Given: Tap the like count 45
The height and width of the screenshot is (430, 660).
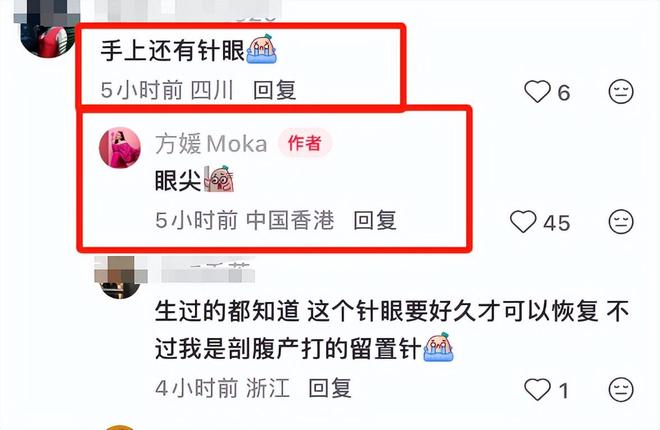Looking at the screenshot, I should (x=556, y=223).
